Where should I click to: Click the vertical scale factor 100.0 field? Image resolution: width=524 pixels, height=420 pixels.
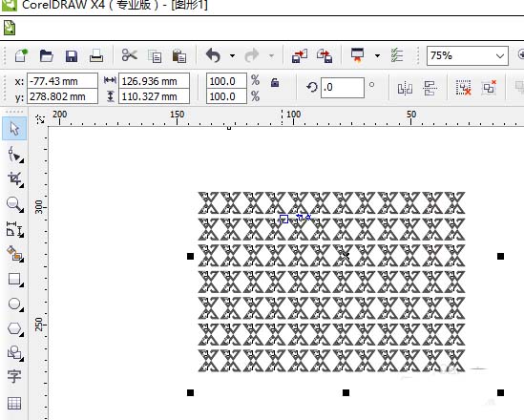point(226,96)
